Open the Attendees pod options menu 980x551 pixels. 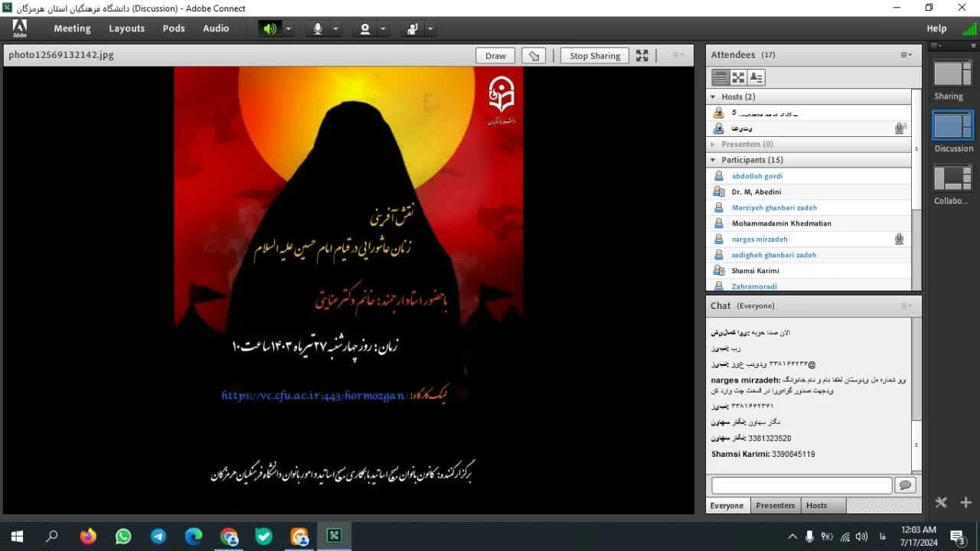(x=906, y=54)
